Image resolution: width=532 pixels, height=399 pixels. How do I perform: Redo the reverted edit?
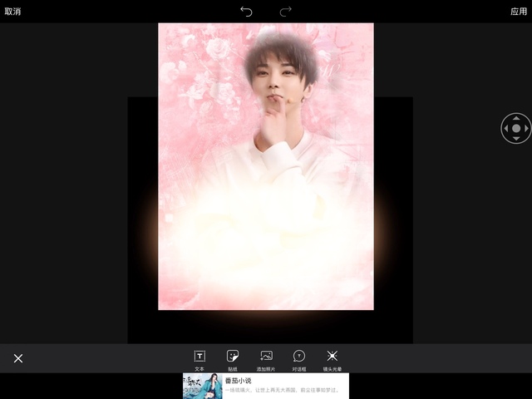click(x=286, y=11)
